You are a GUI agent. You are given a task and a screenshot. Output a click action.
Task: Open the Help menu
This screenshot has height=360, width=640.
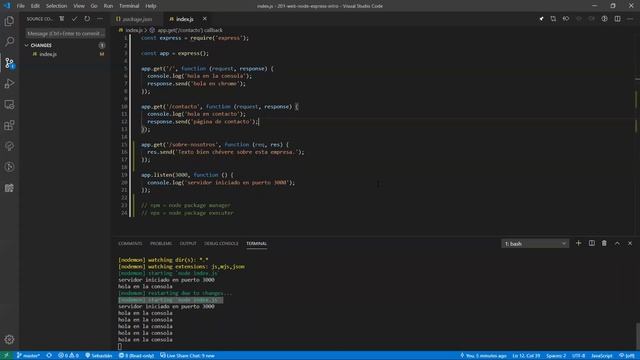[151, 6]
